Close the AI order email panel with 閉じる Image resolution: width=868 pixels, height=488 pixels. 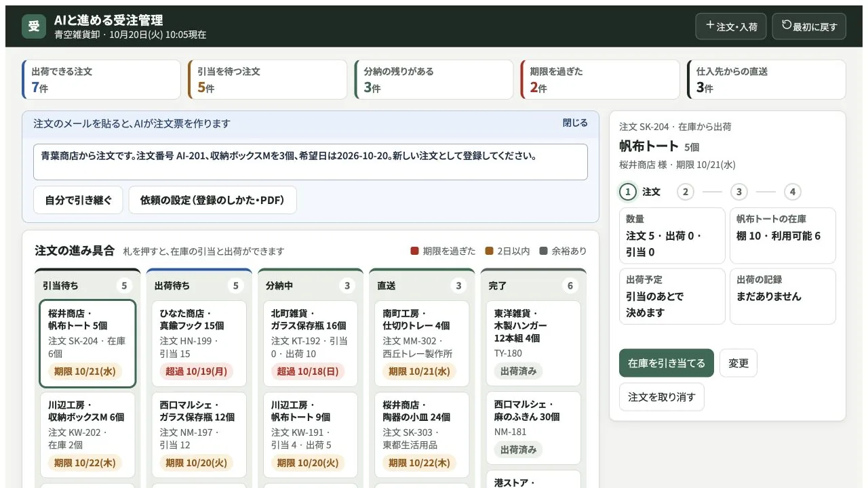coord(575,123)
